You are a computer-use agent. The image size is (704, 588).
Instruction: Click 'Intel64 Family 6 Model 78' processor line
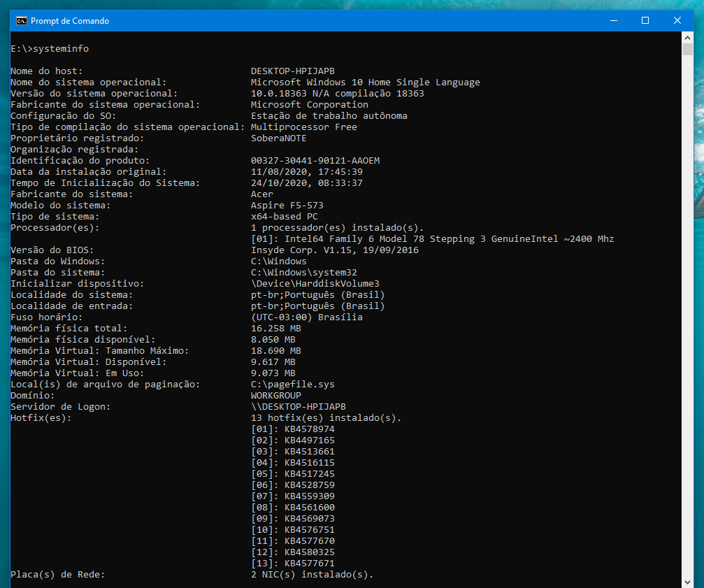tap(432, 239)
